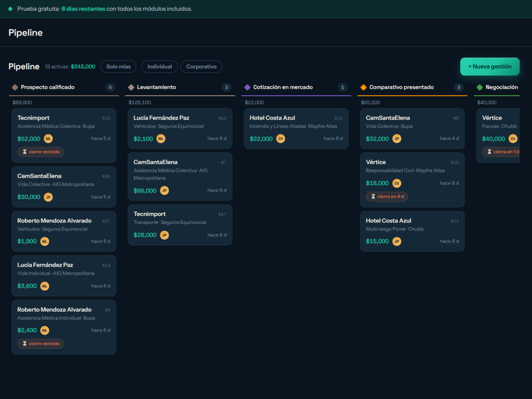This screenshot has width=532, height=399.
Task: Click the hourglass on cierra en 6 d badge
Action: [x=373, y=196]
